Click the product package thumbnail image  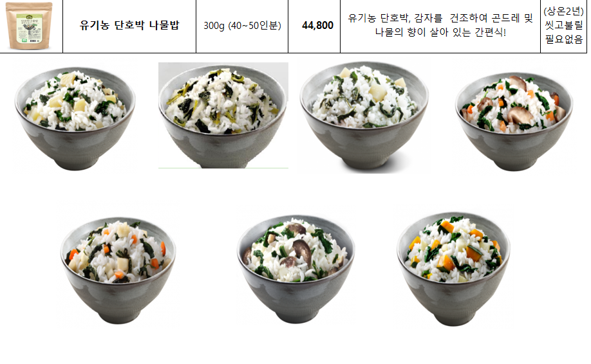point(29,26)
